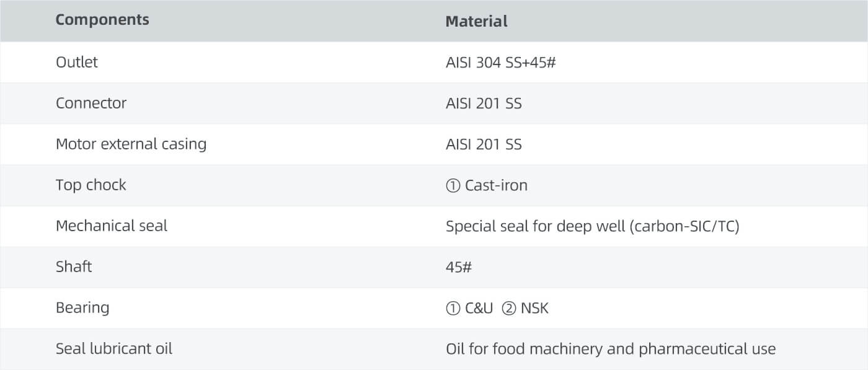Click the Components column header
The width and height of the screenshot is (868, 370).
(x=102, y=20)
